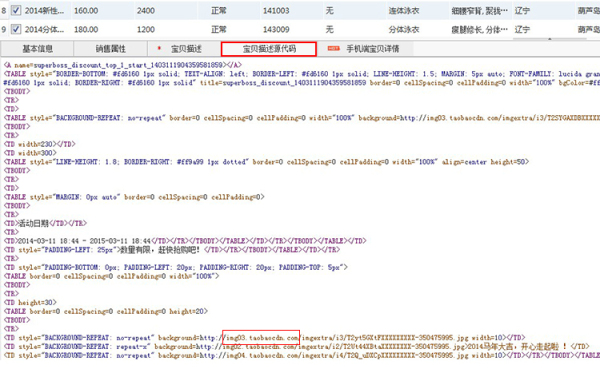This screenshot has height=373, width=600.
Task: Click the img03.taobaocdn.com URL in bottom code
Action: (261, 338)
